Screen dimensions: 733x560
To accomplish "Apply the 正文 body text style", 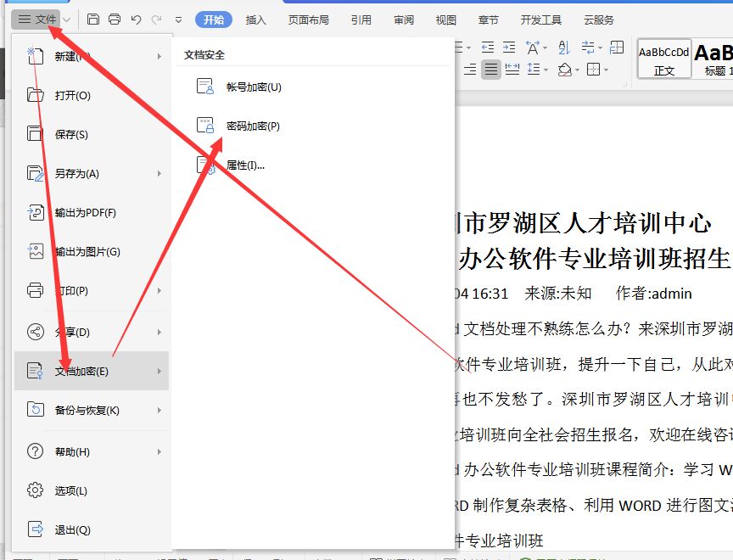I will click(x=664, y=59).
